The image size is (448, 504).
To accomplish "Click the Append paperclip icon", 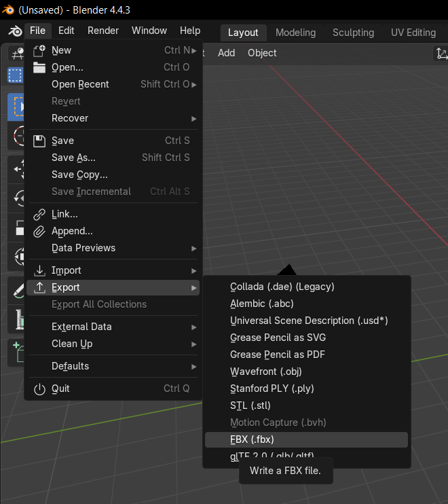I will (x=39, y=231).
